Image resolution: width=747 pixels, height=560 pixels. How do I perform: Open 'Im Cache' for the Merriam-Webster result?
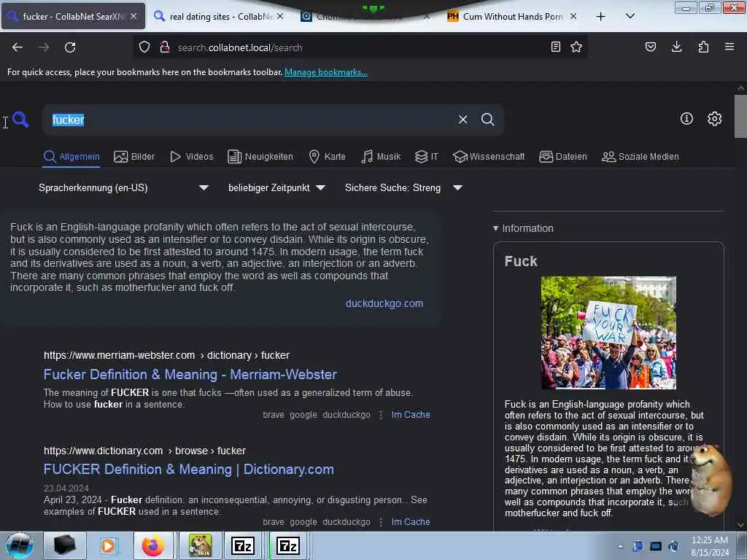(x=411, y=415)
